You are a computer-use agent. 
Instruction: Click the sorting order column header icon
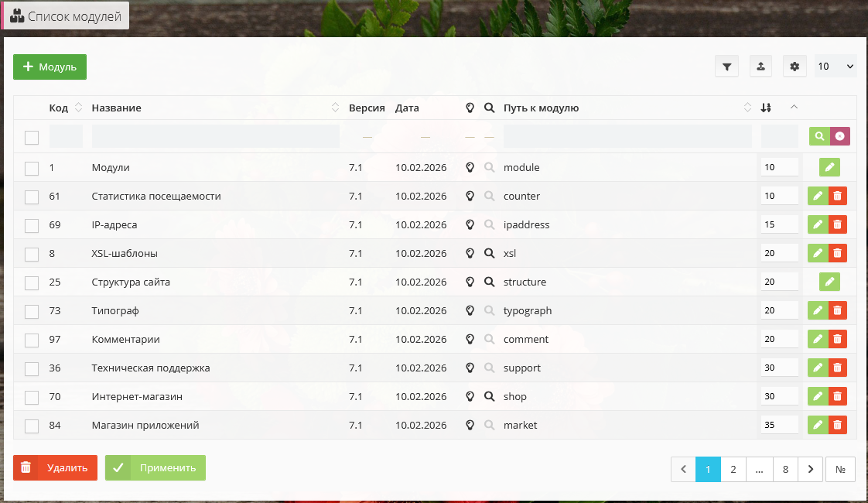click(766, 108)
